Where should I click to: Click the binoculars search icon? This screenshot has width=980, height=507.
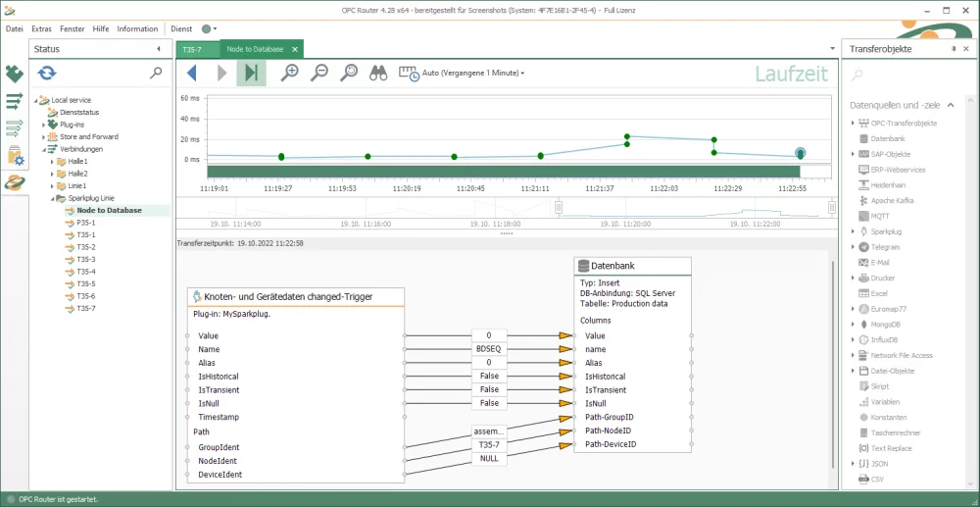pos(378,74)
